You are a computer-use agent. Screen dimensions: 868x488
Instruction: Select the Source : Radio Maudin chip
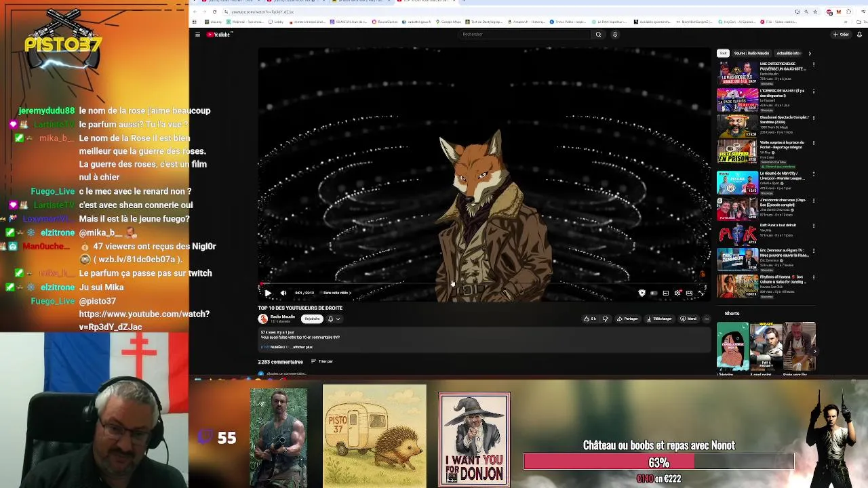tap(751, 53)
